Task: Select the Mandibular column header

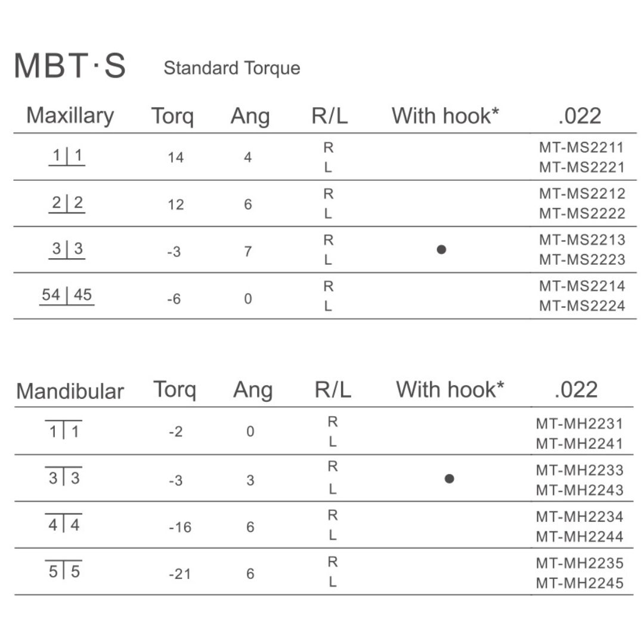Action: [70, 391]
